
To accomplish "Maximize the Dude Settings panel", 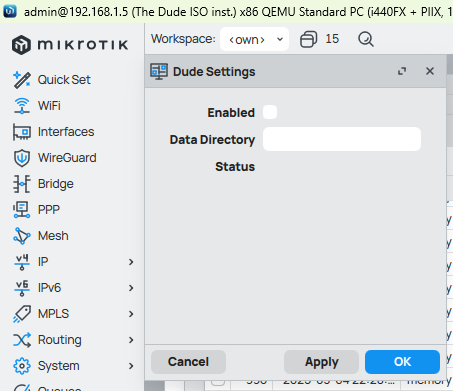I will tap(402, 71).
